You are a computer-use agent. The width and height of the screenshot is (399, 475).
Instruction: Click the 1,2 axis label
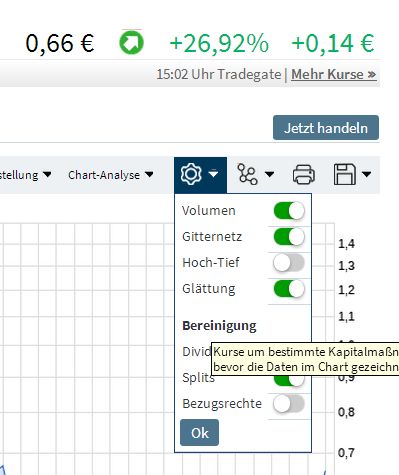coord(347,290)
